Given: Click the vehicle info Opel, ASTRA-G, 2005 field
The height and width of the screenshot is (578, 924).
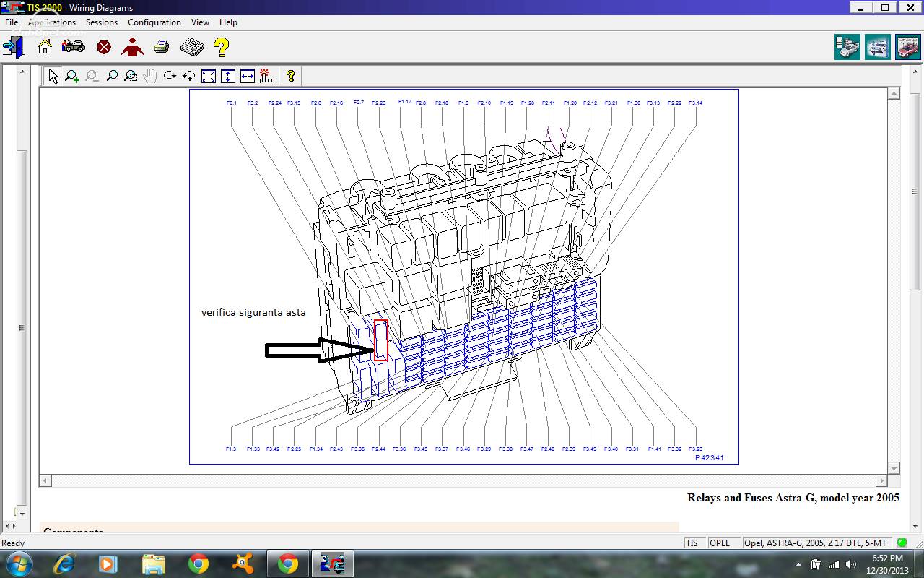Looking at the screenshot, I should tap(818, 543).
